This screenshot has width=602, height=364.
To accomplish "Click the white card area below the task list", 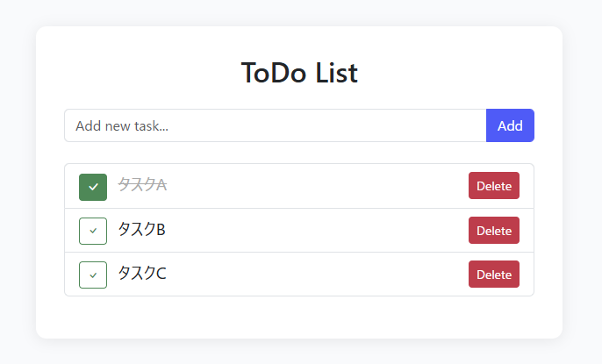I will [x=298, y=318].
